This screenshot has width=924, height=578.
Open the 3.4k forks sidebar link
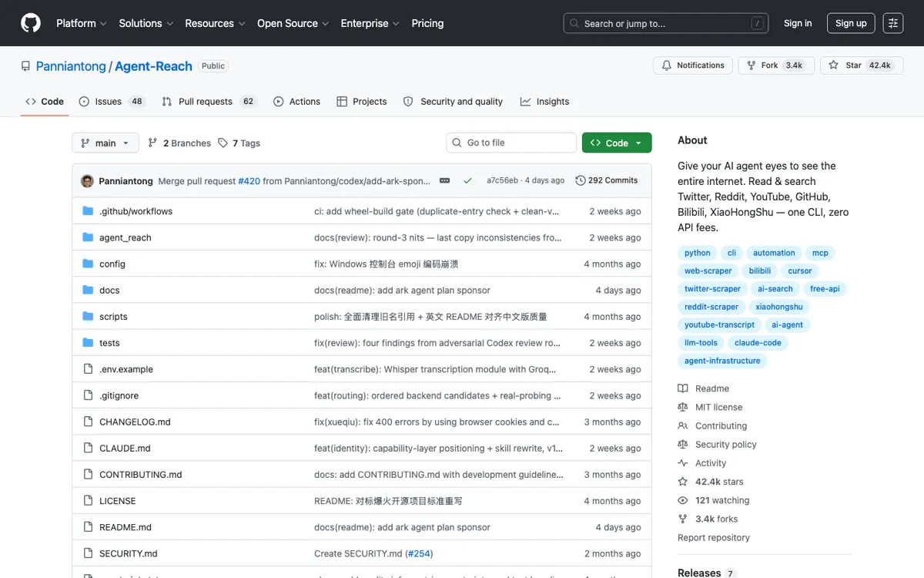click(x=708, y=519)
